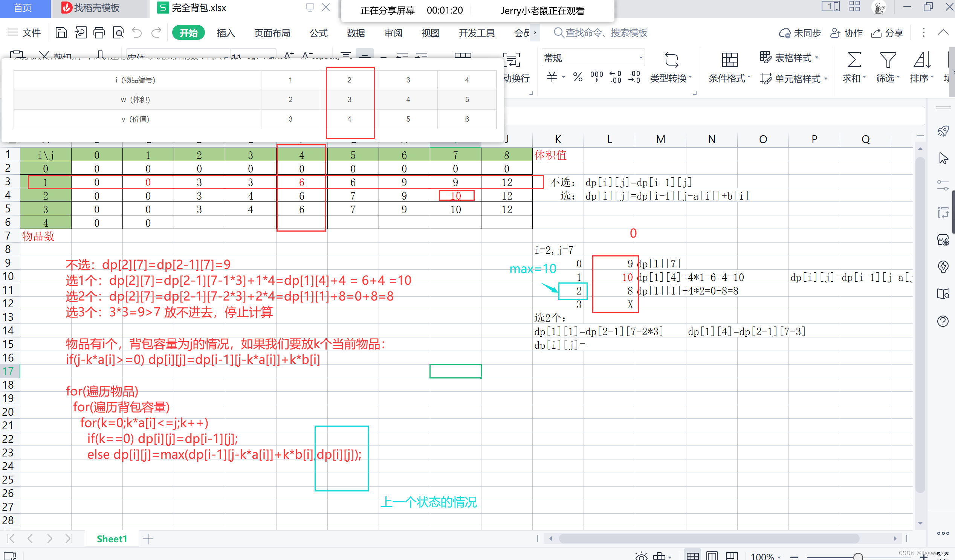Switch to the 数据 ribbon tab

coord(356,33)
